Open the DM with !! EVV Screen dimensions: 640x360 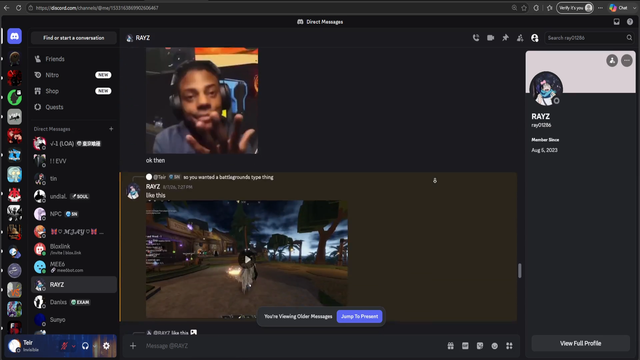74,161
